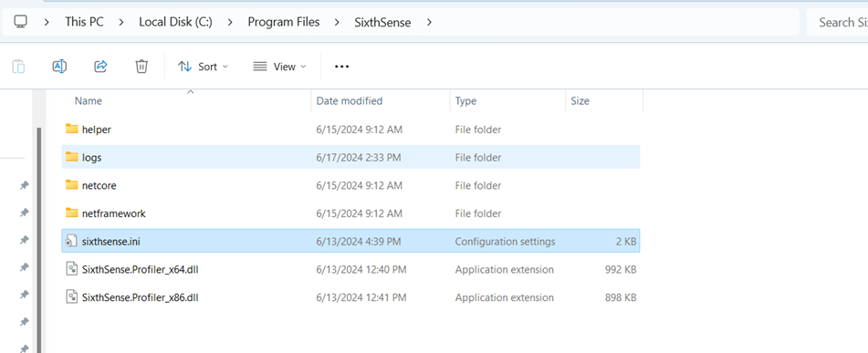Expand chevron after Local Disk (C:)

coord(230,22)
